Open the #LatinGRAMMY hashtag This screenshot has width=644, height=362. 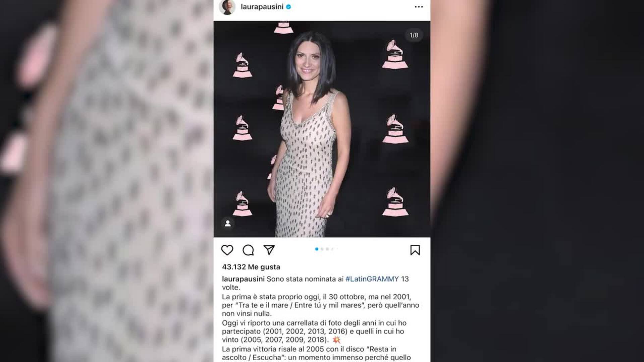[x=372, y=279]
